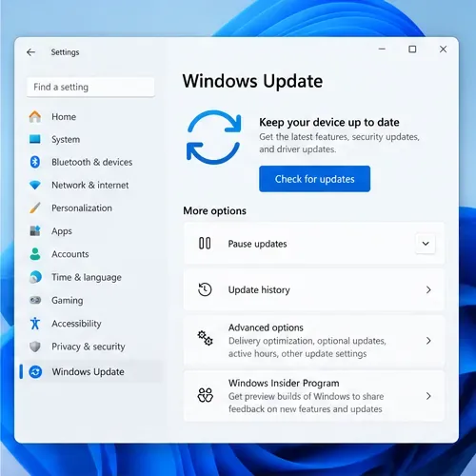Close the Settings window
Viewport: 476px width, 476px height.
coord(443,49)
